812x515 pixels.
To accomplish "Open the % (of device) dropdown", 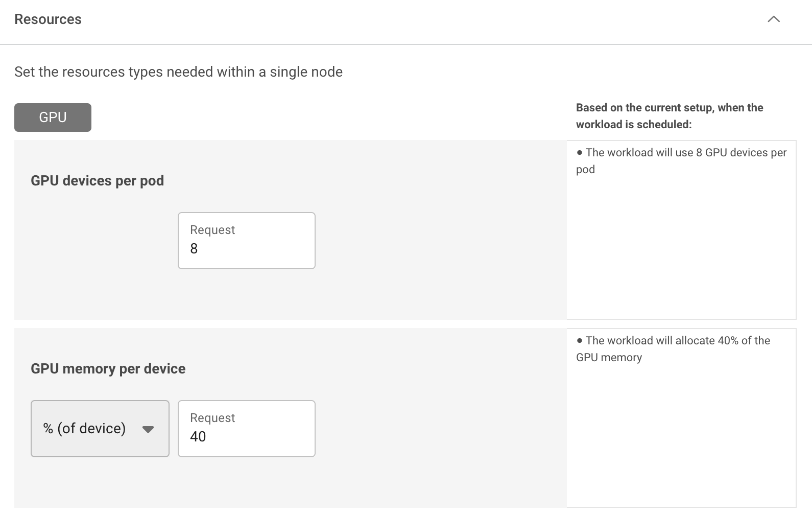I will coord(100,429).
